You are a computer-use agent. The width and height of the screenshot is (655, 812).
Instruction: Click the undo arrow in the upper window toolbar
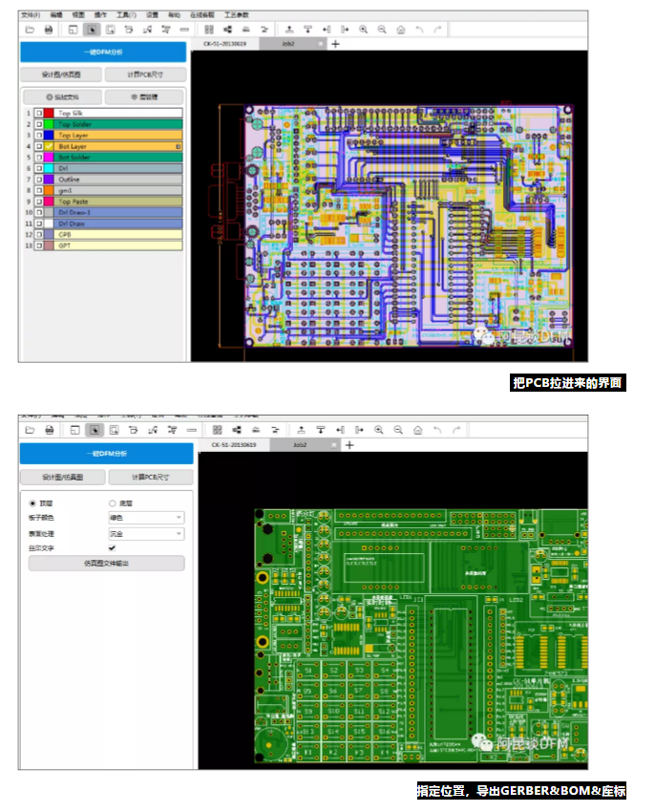point(419,30)
